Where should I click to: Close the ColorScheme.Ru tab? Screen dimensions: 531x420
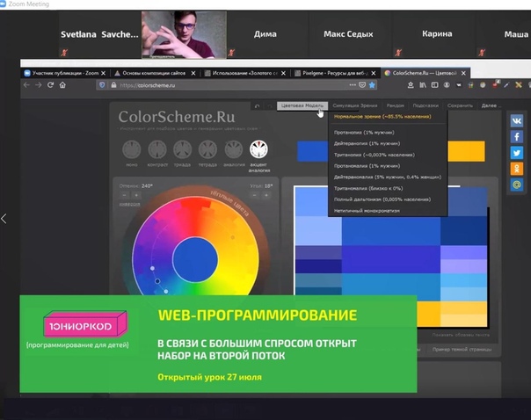463,73
